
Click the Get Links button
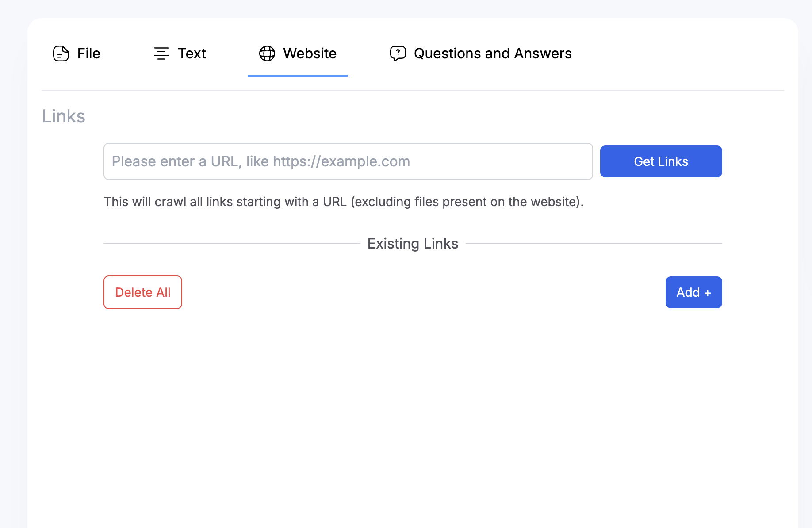click(661, 161)
